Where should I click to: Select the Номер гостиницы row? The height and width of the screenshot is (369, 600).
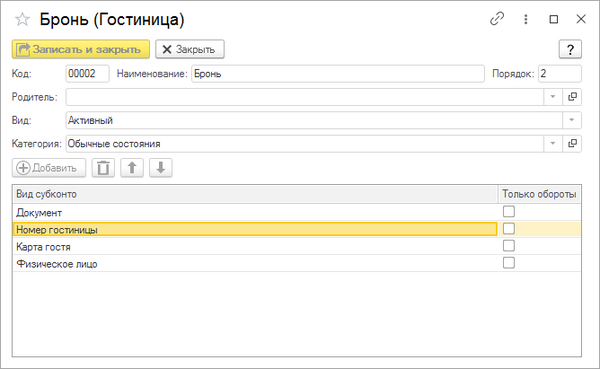pyautogui.click(x=297, y=230)
